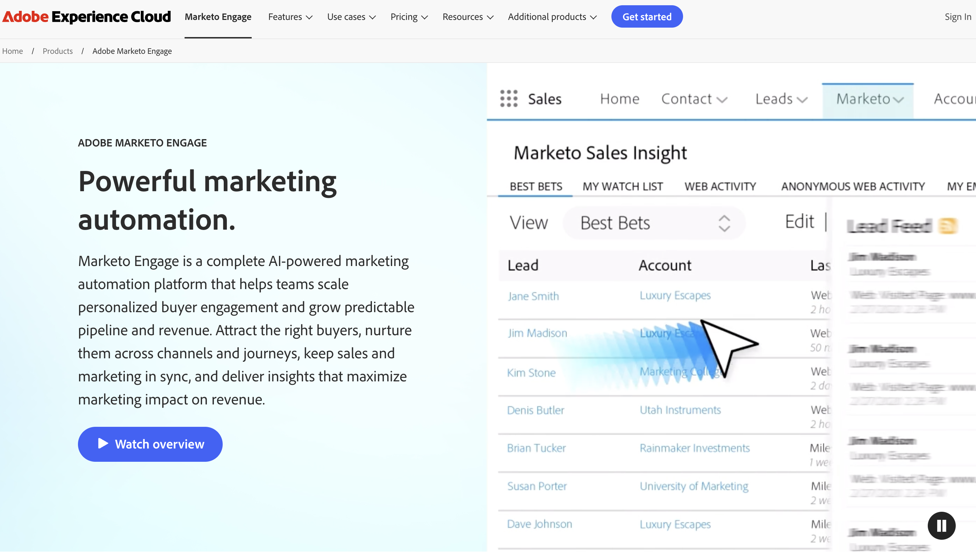Open lead Jim Madison
This screenshot has width=976, height=560.
point(537,333)
